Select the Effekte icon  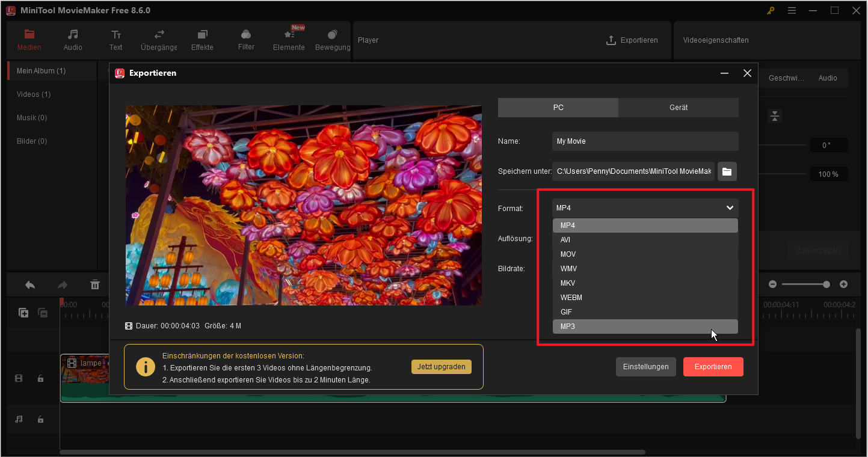point(202,34)
